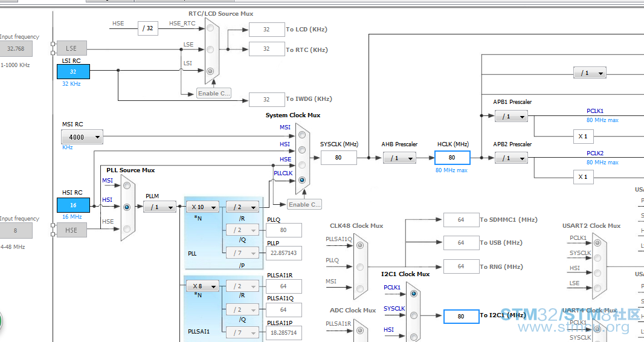Image resolution: width=644 pixels, height=342 pixels.
Task: Click the HSI RC 16 value box
Action: [73, 205]
